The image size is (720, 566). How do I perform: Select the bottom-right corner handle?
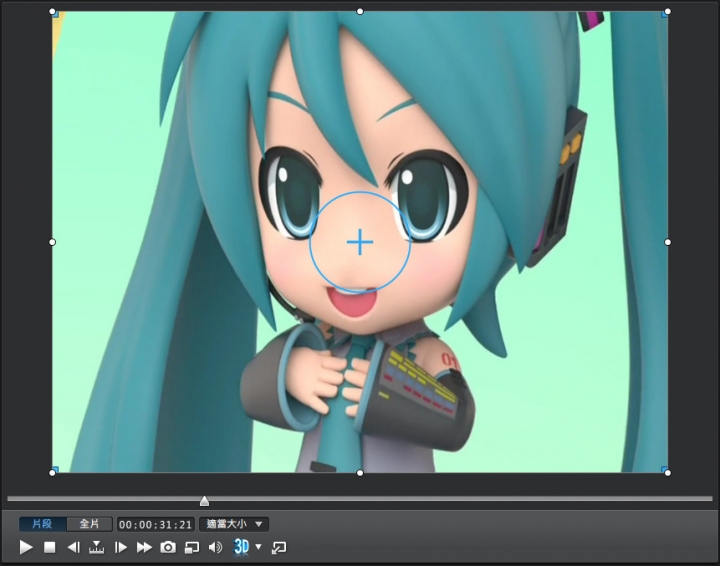tap(668, 473)
